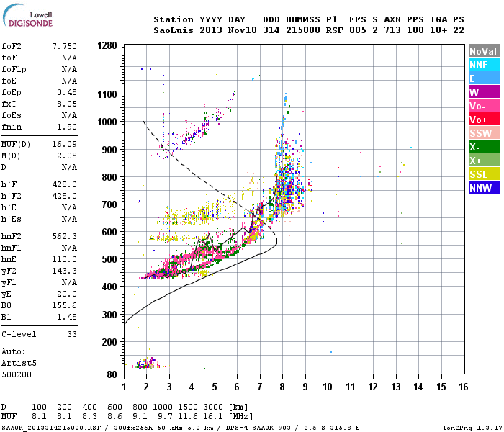
Task: Click the 500 km y-axis label
Action: [x=109, y=259]
